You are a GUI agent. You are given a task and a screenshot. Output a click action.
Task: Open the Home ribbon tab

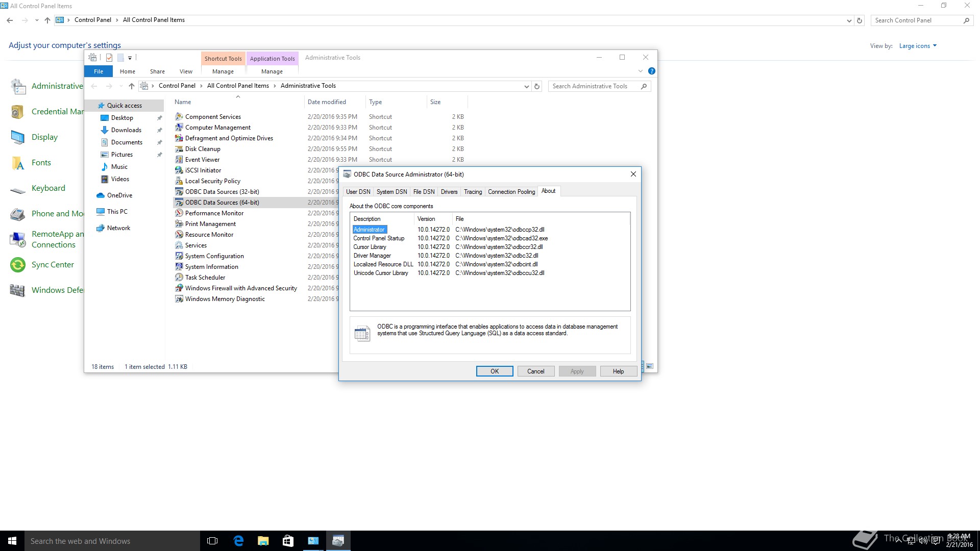click(x=128, y=71)
